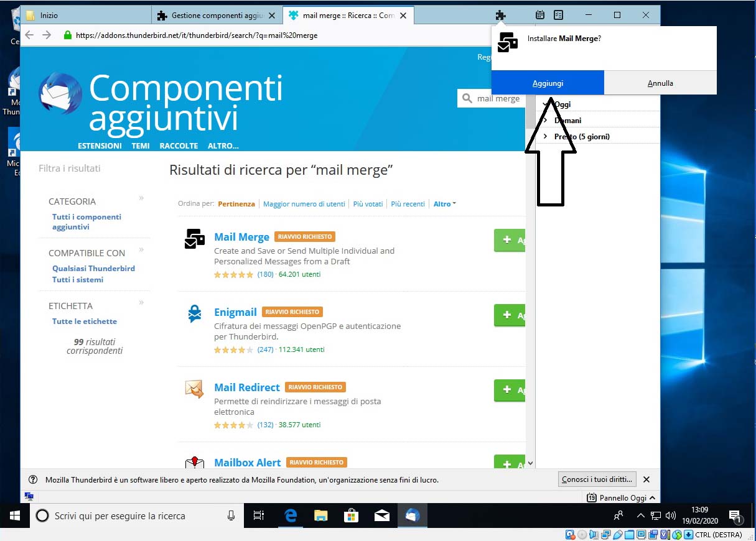The image size is (756, 541).
Task: Go back with the back arrow
Action: tap(30, 35)
